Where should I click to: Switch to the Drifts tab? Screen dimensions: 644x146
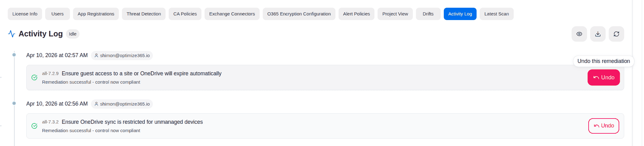428,14
